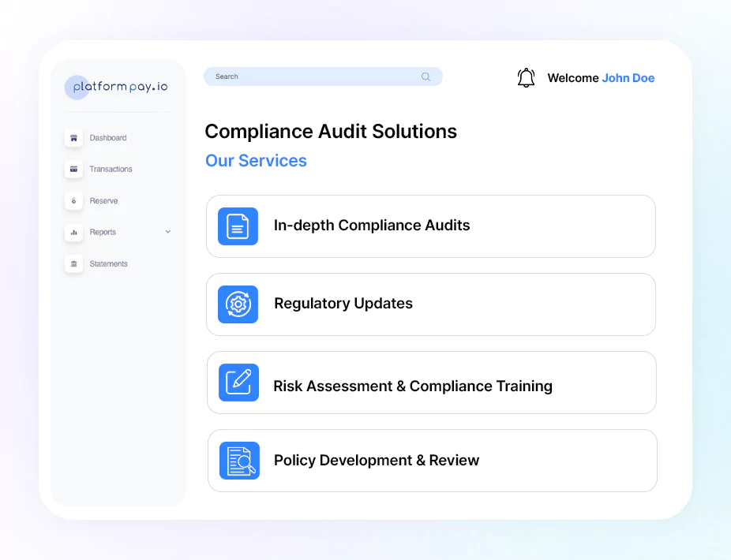731x560 pixels.
Task: Select Reserve in the sidebar
Action: point(103,201)
